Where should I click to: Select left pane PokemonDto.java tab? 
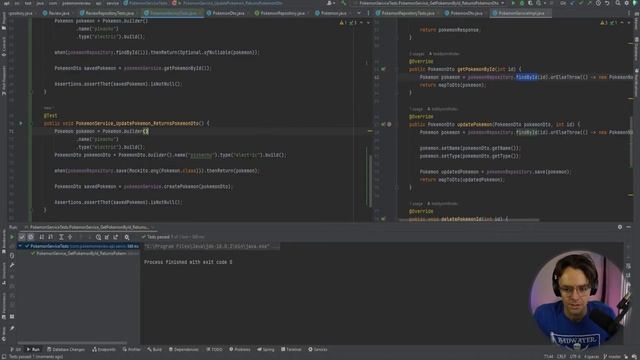pyautogui.click(x=226, y=13)
